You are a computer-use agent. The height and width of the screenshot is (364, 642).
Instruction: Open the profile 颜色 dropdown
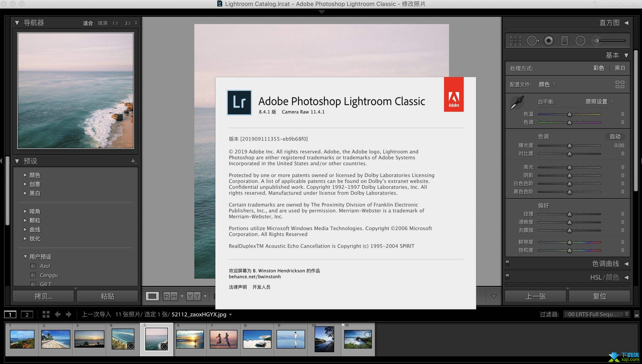pos(547,84)
